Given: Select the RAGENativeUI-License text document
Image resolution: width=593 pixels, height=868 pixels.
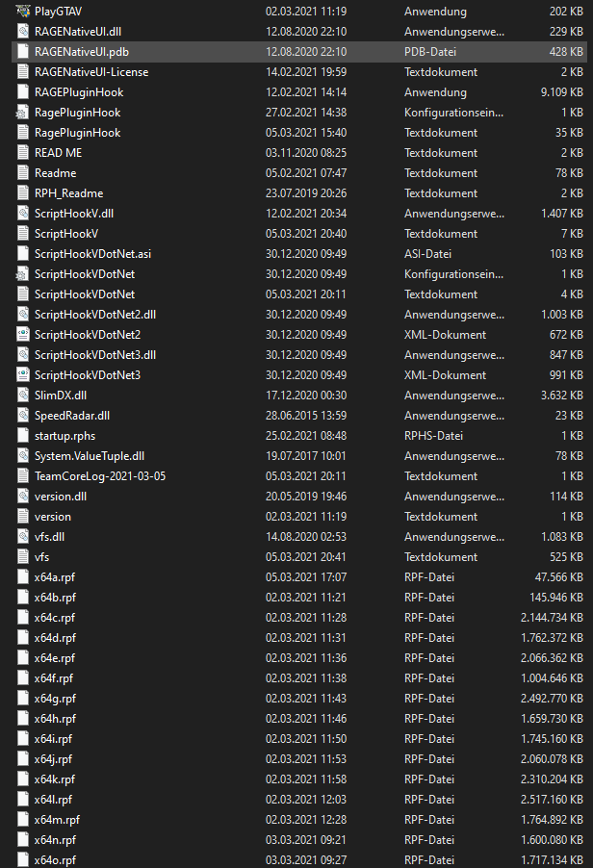Looking at the screenshot, I should coord(90,71).
